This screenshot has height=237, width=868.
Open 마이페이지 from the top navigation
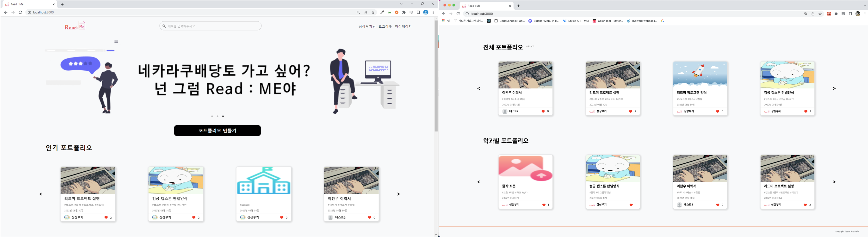(x=404, y=26)
